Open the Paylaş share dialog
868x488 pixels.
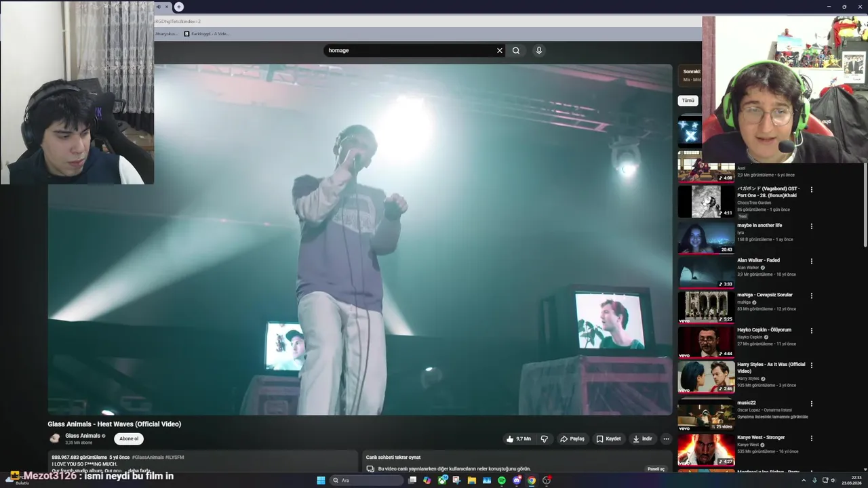point(572,439)
